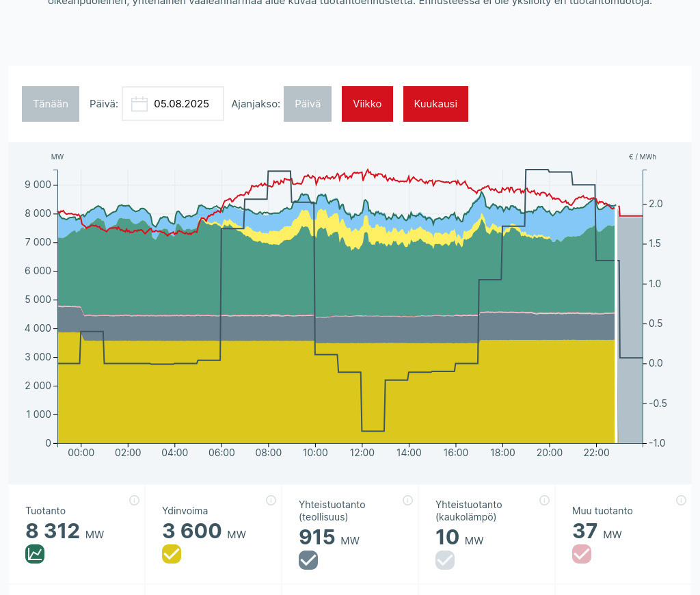700x595 pixels.
Task: Uncheck the pink Muu tuotanto checkbox
Action: click(x=582, y=554)
